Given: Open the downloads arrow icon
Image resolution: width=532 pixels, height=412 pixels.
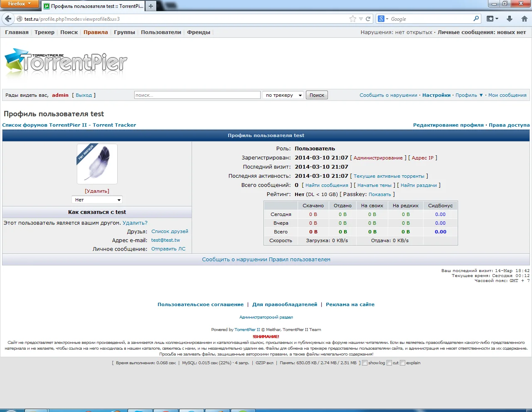Looking at the screenshot, I should [510, 19].
